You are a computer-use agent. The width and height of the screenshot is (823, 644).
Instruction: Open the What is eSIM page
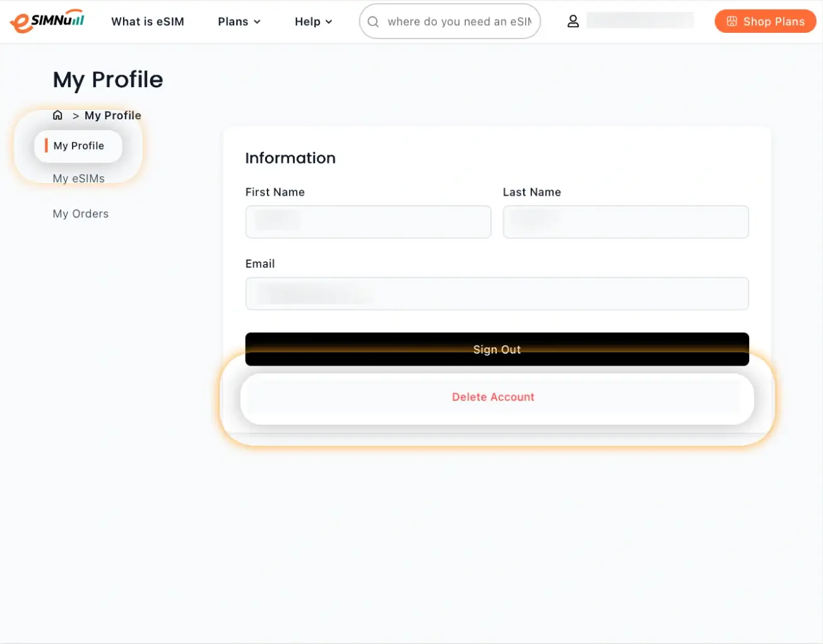click(148, 21)
